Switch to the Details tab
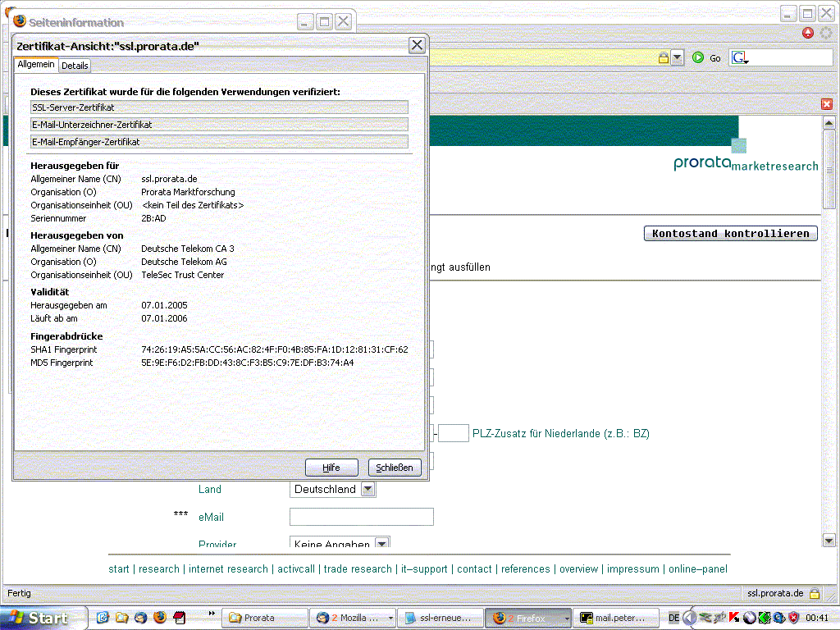The image size is (840, 630). click(75, 66)
